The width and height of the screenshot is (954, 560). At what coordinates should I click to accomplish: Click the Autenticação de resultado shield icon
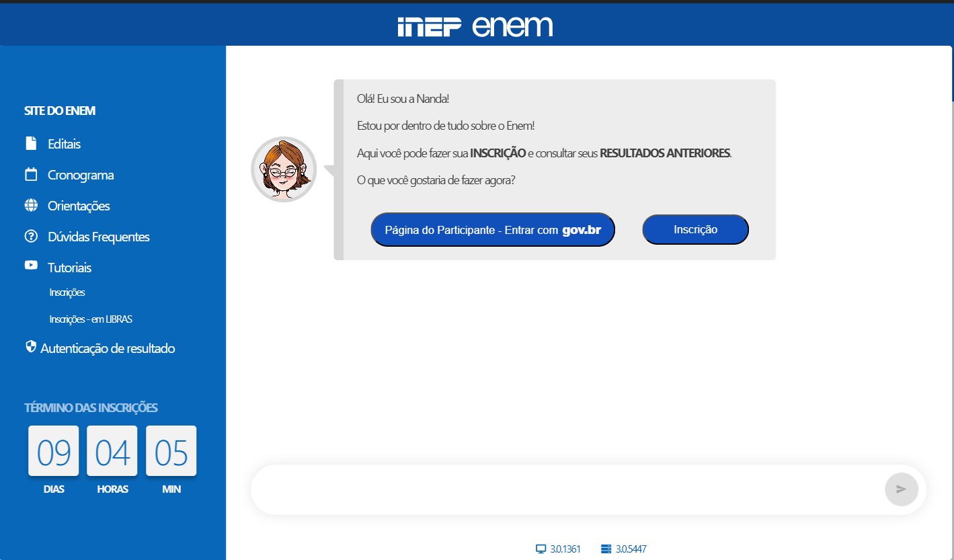pyautogui.click(x=30, y=346)
